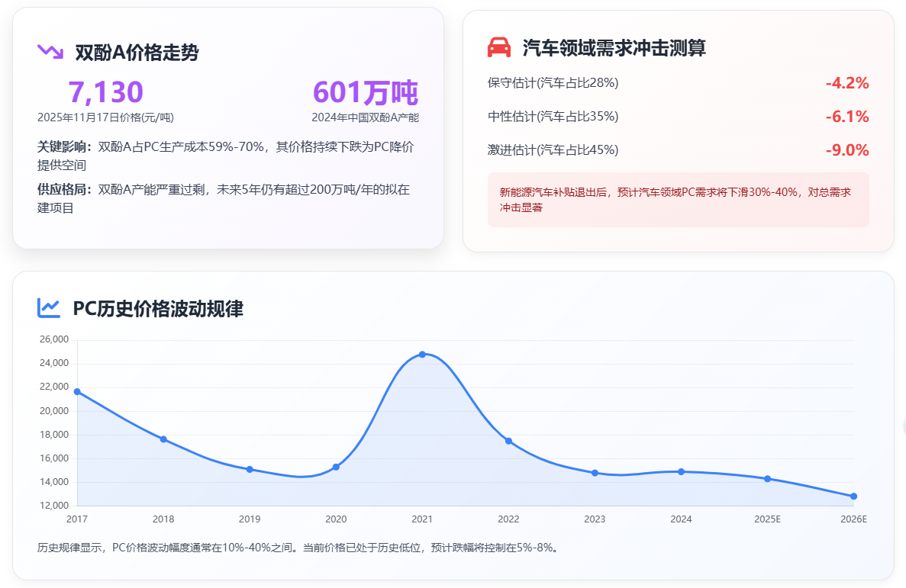
Task: Click the 双酚A价格走势 heading
Action: 137,52
